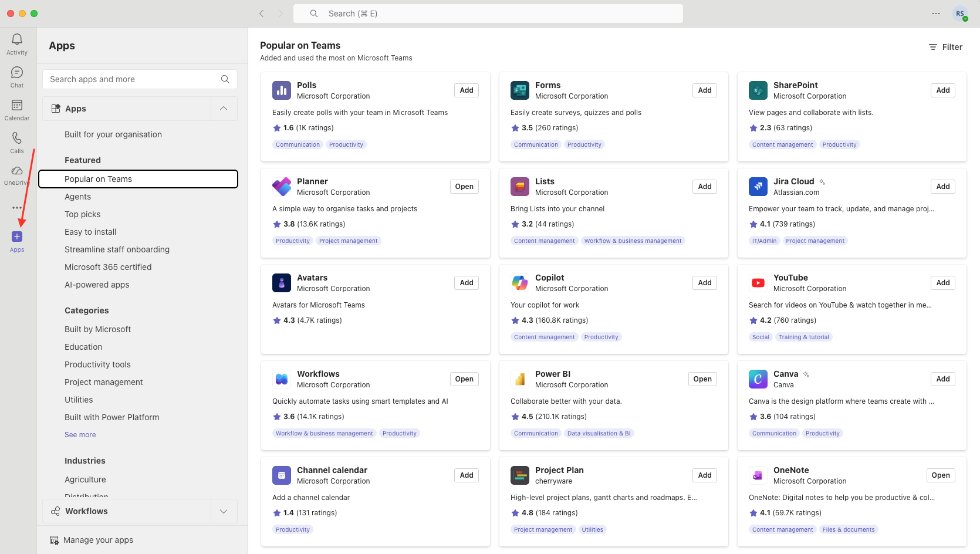Open the Activity bell icon
The image size is (980, 554).
coord(17,40)
